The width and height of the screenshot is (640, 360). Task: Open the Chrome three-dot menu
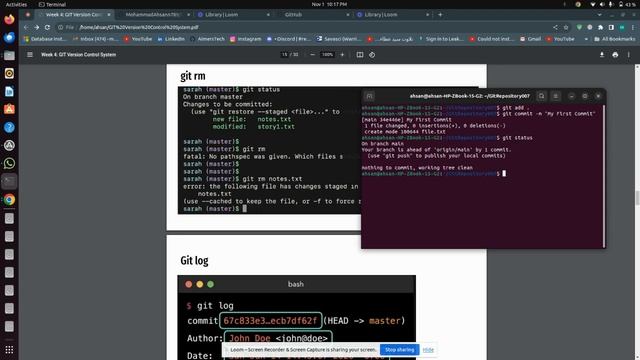633,27
